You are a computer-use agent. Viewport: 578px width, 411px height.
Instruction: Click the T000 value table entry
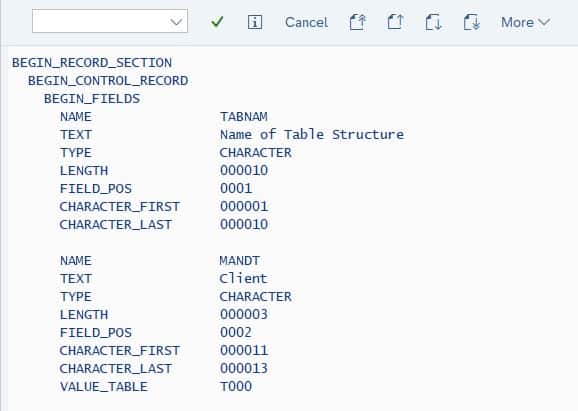click(236, 386)
